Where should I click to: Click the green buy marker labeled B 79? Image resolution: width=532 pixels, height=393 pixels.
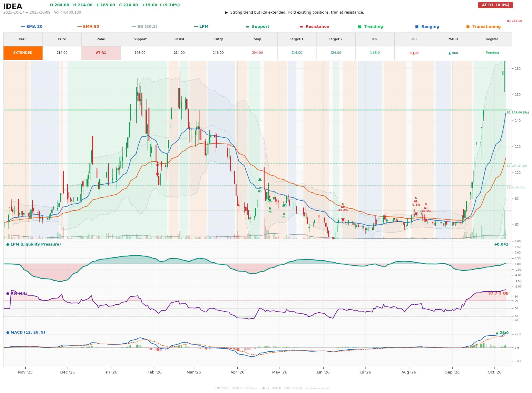tap(270, 200)
